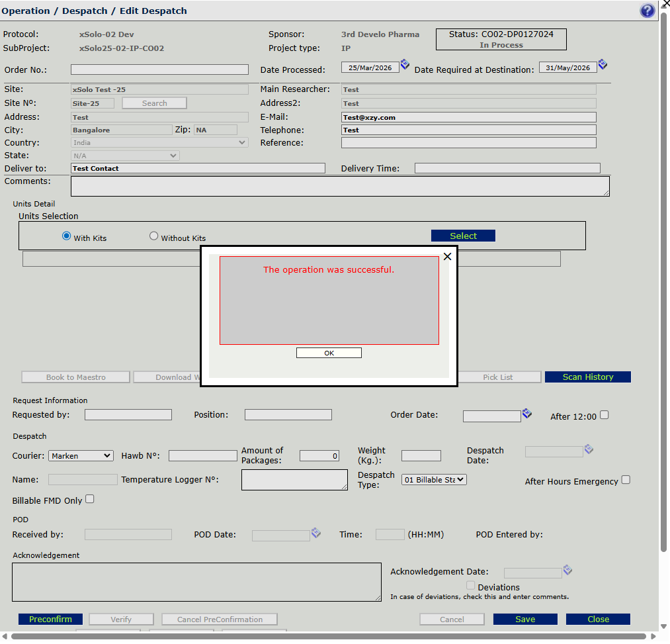Close the success message popup with X
The height and width of the screenshot is (644, 670).
tap(447, 257)
